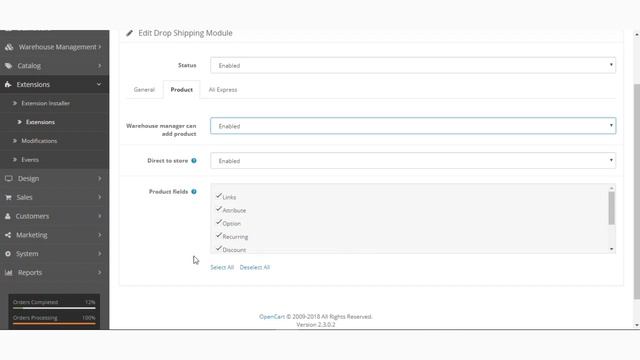Open the Extensions submenu item

pos(40,122)
